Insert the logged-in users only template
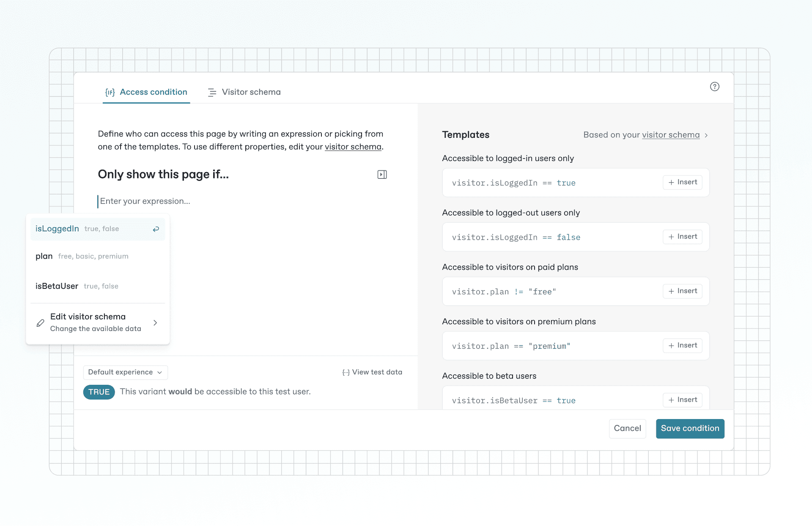 [683, 182]
